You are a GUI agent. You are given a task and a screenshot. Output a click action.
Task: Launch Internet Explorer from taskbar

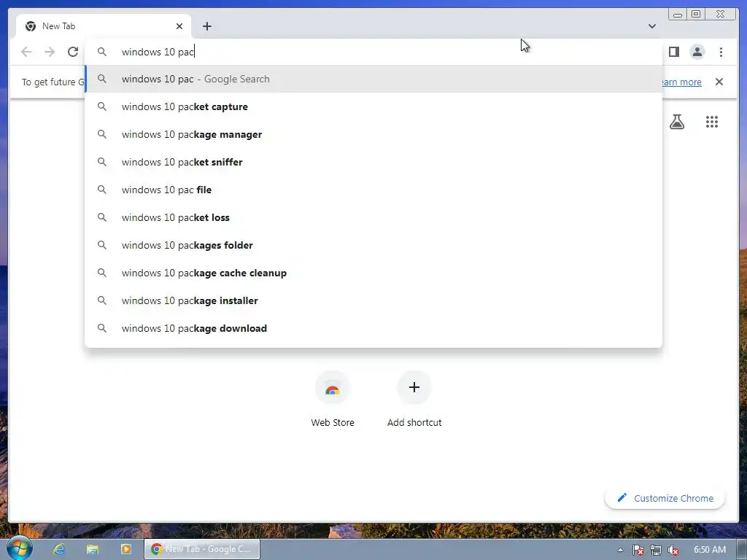[58, 549]
